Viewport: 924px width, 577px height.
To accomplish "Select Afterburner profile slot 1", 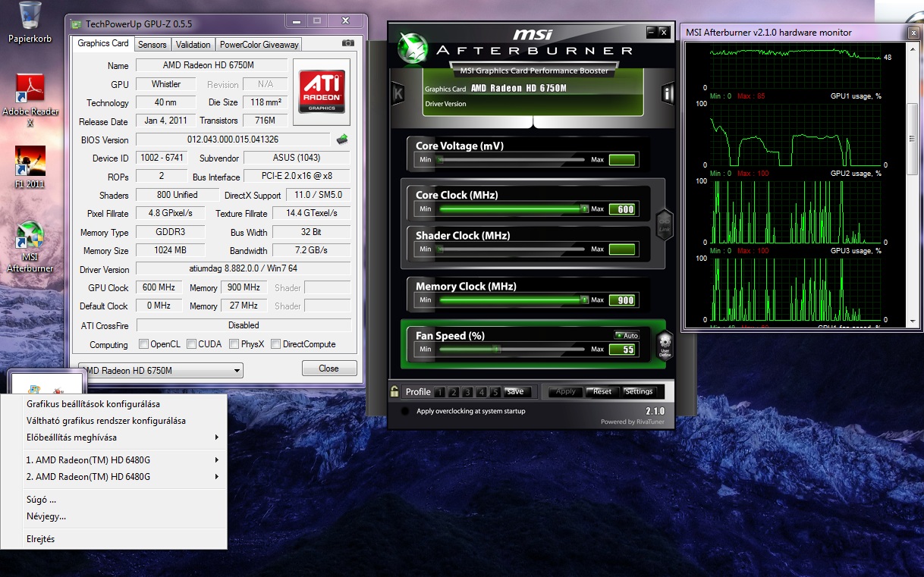I will click(440, 392).
